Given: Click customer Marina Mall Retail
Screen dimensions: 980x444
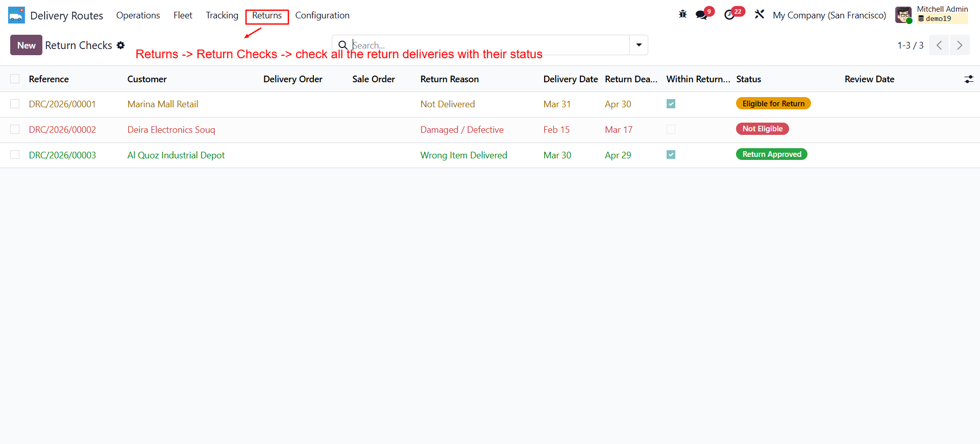Looking at the screenshot, I should 163,104.
